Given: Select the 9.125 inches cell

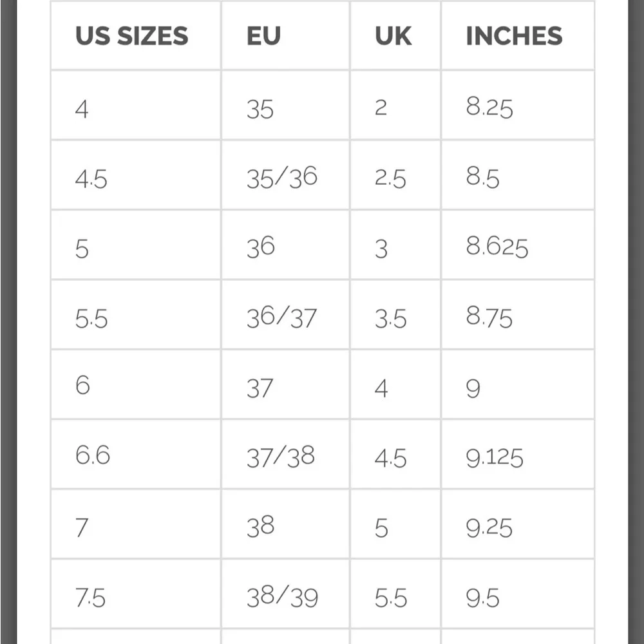Looking at the screenshot, I should click(495, 458).
